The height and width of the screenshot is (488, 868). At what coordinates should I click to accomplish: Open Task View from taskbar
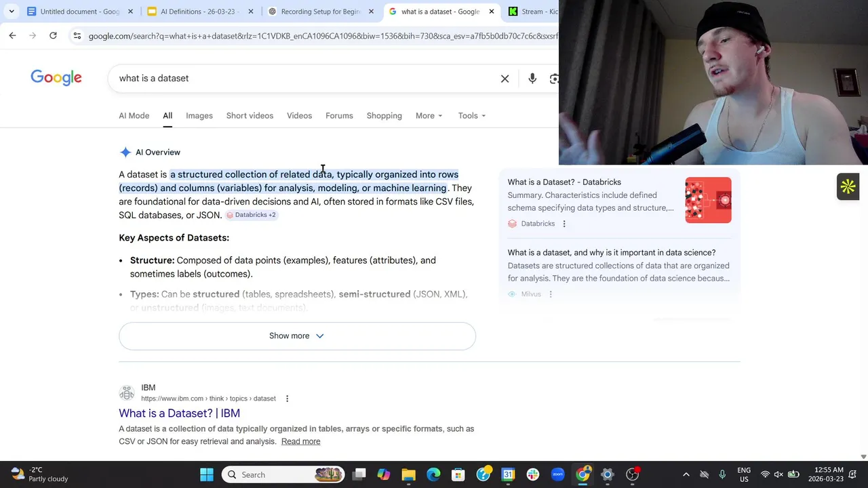point(359,474)
